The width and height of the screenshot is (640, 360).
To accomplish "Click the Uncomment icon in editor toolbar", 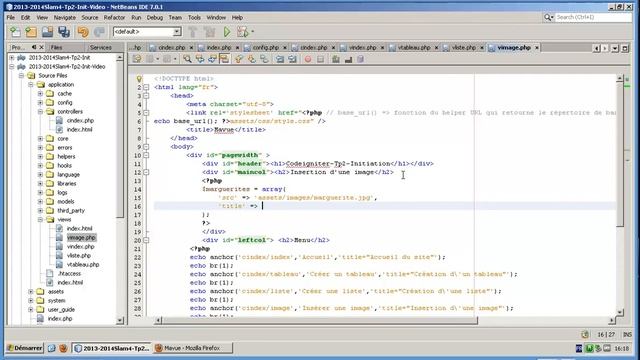I will [348, 59].
